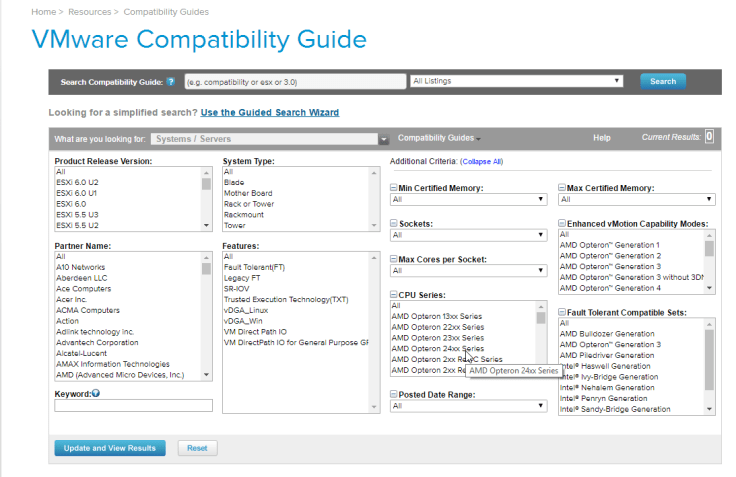This screenshot has height=477, width=736.
Task: Select VM Direct Path IO feature
Action: click(255, 331)
